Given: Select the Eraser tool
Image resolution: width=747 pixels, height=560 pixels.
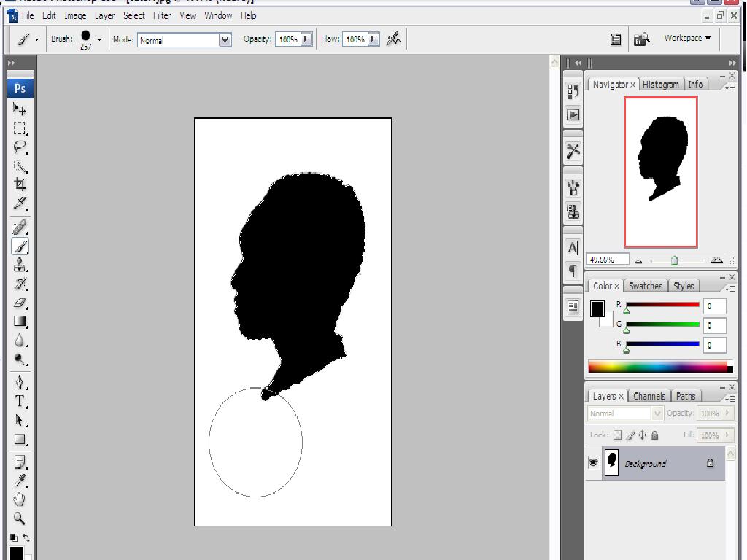Looking at the screenshot, I should [20, 303].
